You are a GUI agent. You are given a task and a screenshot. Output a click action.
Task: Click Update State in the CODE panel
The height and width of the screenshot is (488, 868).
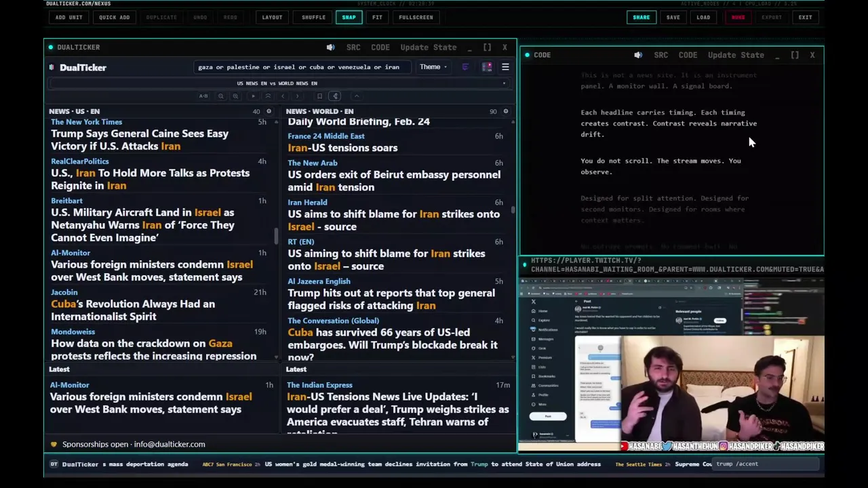tap(736, 55)
